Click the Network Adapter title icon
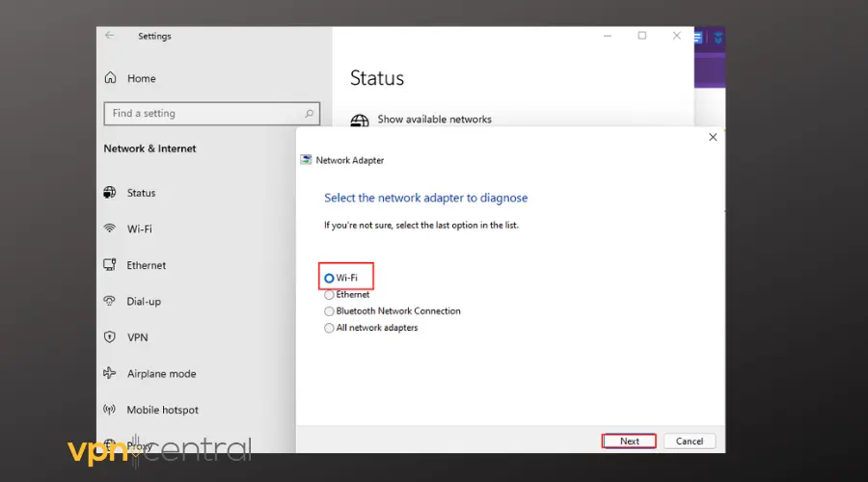This screenshot has width=868, height=482. (x=306, y=160)
